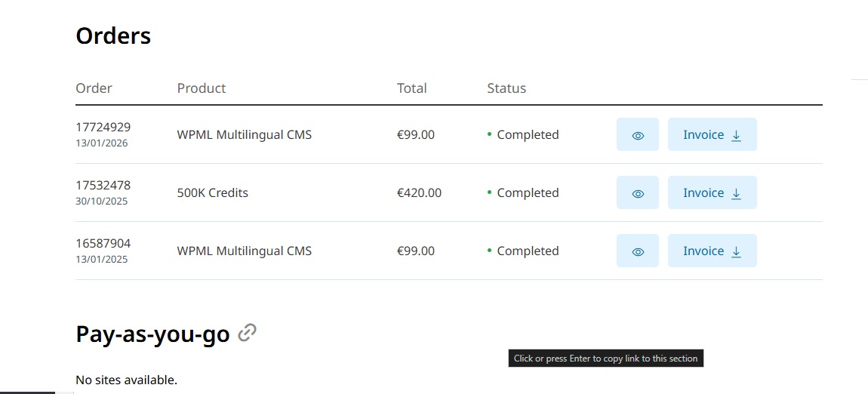Download invoice for order 16587904
The width and height of the screenshot is (868, 394).
tap(712, 251)
